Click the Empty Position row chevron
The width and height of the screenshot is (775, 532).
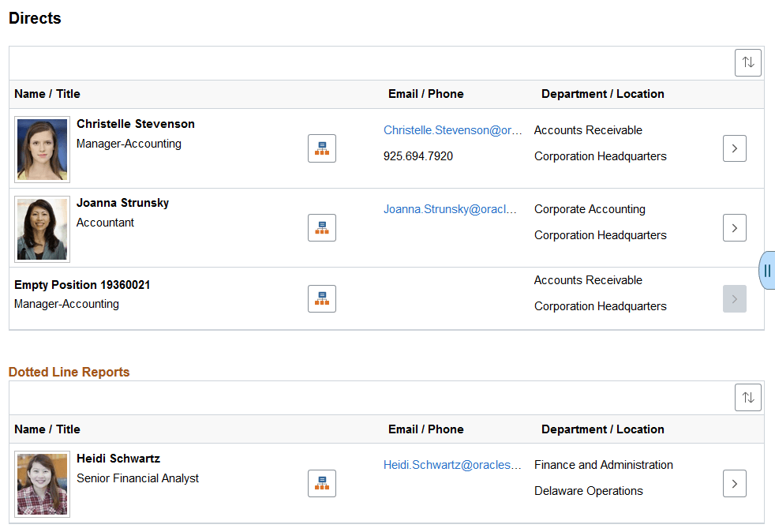(x=734, y=298)
